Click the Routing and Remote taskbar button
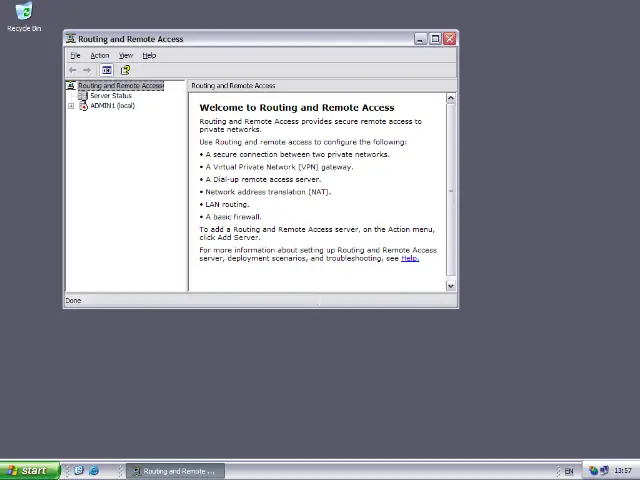 [x=176, y=471]
